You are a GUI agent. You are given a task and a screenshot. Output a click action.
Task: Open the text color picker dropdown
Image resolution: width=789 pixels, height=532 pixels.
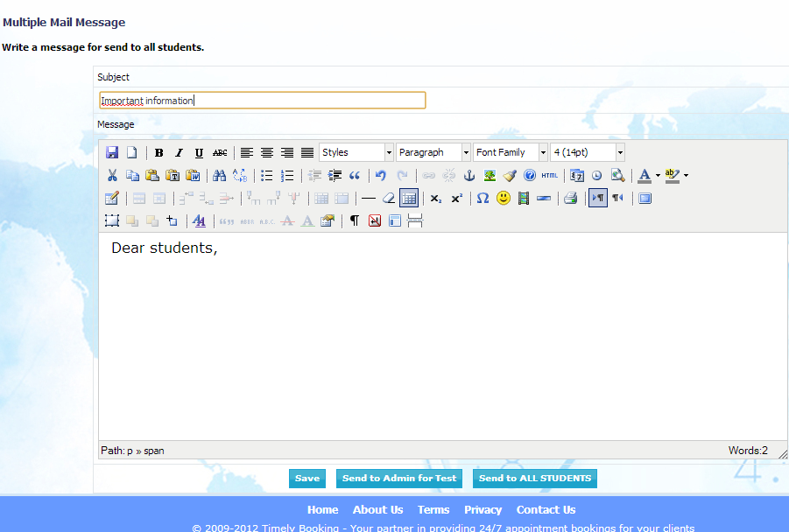pos(654,175)
